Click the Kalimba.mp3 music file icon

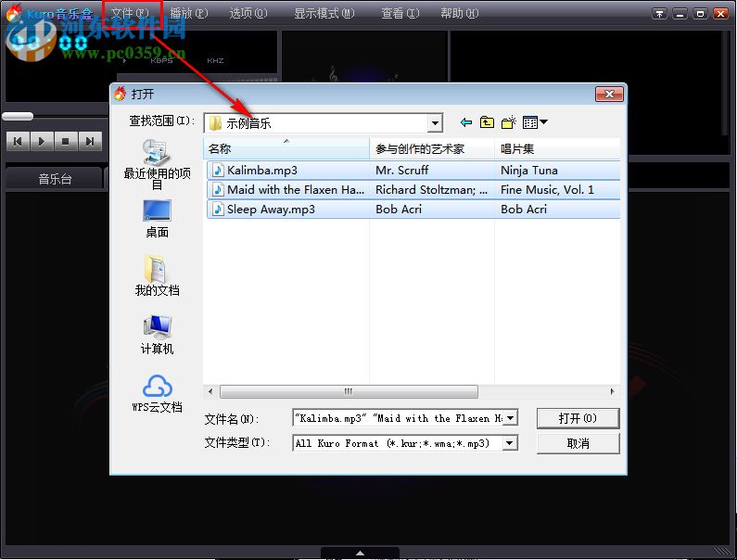[x=218, y=171]
